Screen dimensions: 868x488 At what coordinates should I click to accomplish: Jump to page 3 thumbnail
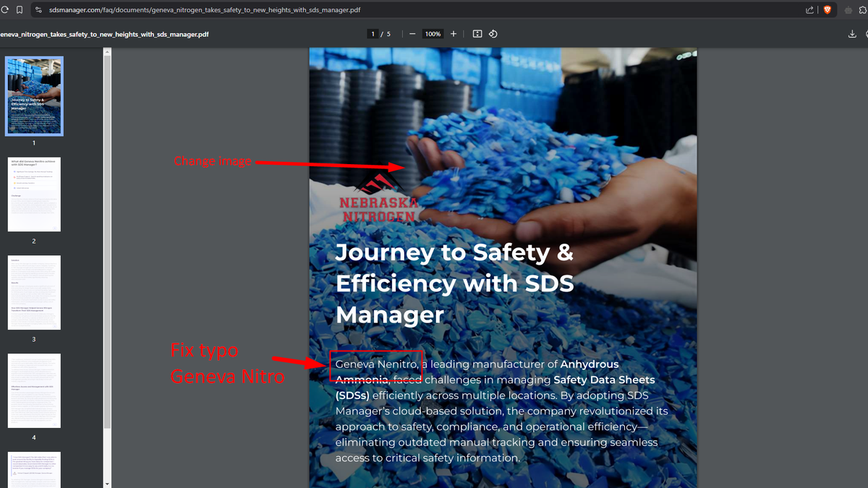point(34,292)
